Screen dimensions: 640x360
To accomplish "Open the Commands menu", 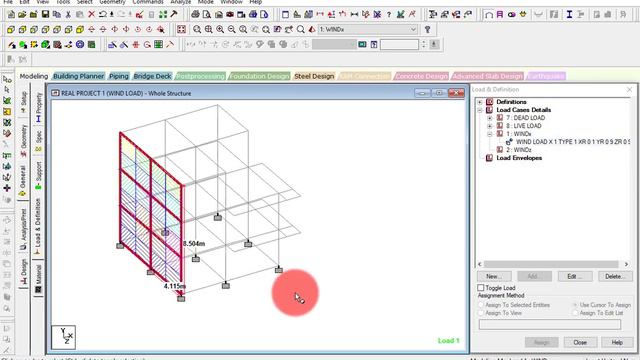I will click(x=148, y=2).
